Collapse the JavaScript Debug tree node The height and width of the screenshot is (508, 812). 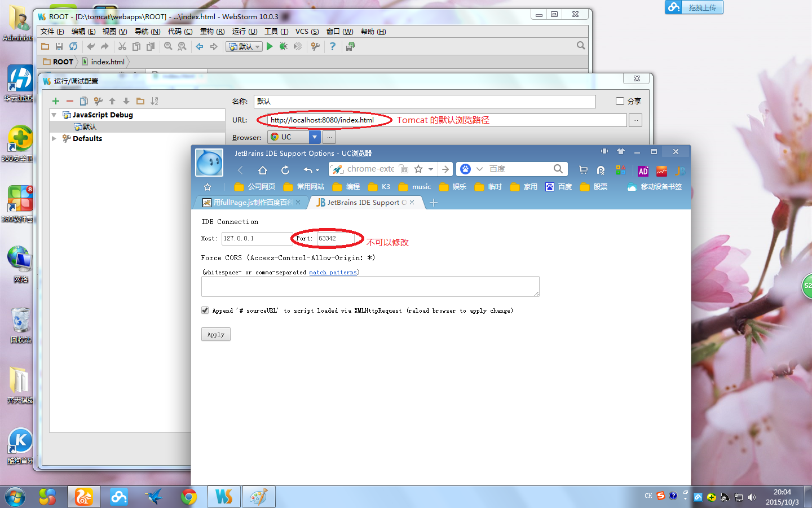point(54,115)
